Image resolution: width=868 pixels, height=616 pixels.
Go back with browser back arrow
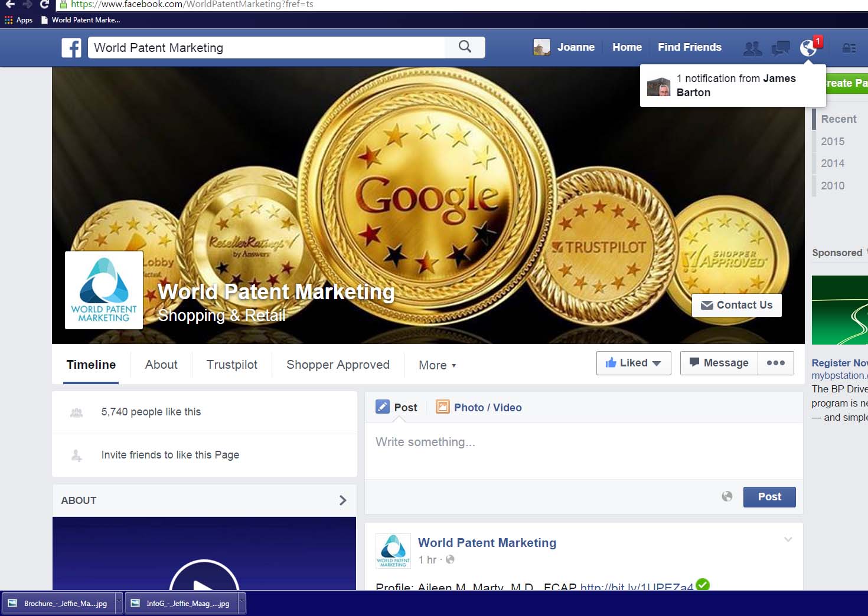click(x=10, y=4)
